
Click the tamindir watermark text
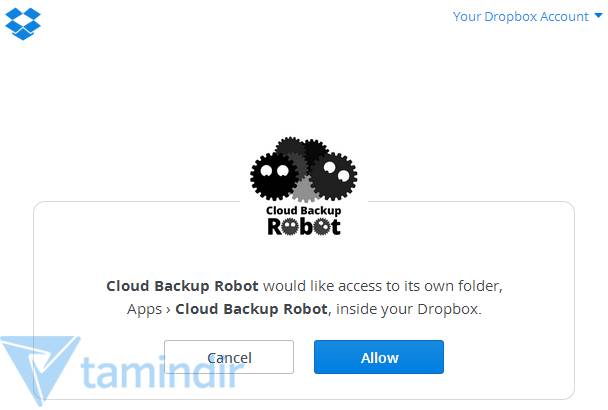[x=160, y=372]
